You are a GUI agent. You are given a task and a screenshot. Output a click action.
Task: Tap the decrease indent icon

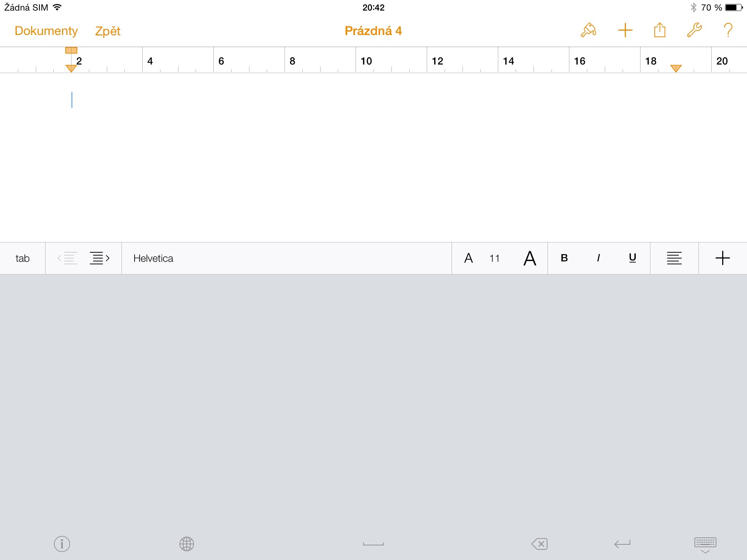pos(67,258)
